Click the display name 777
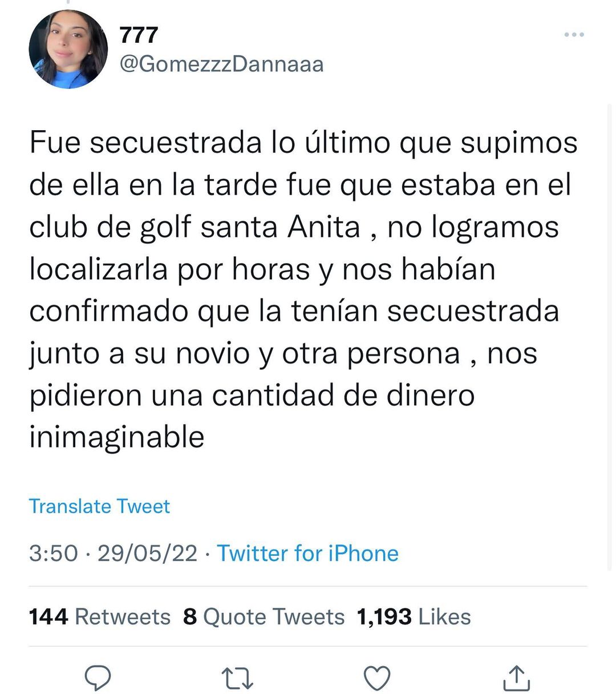Screen dimensions: 616x694 [x=139, y=35]
